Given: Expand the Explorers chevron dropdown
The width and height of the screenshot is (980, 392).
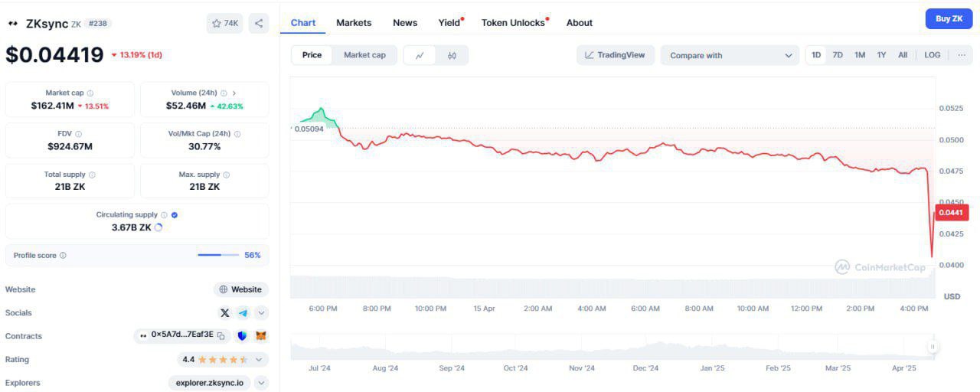Looking at the screenshot, I should [x=261, y=382].
